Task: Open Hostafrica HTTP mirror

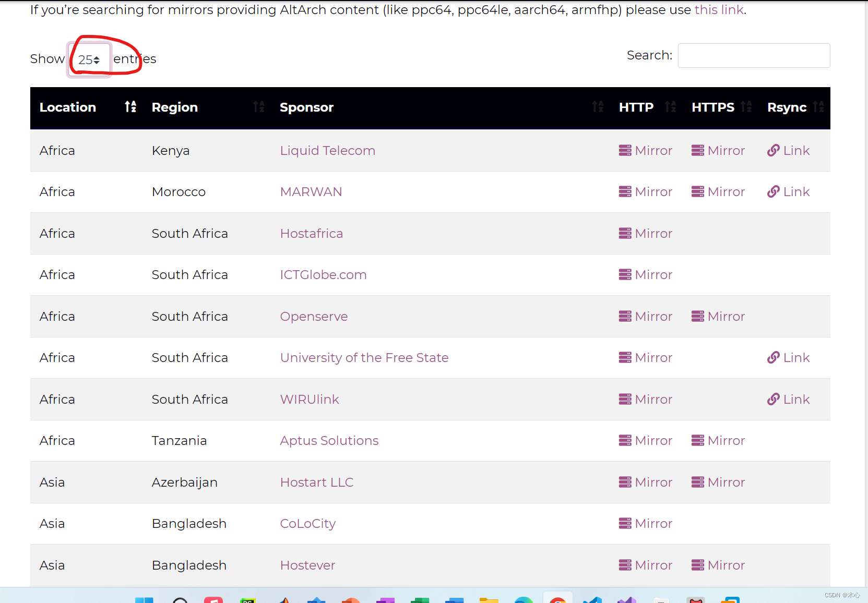Action: (645, 234)
